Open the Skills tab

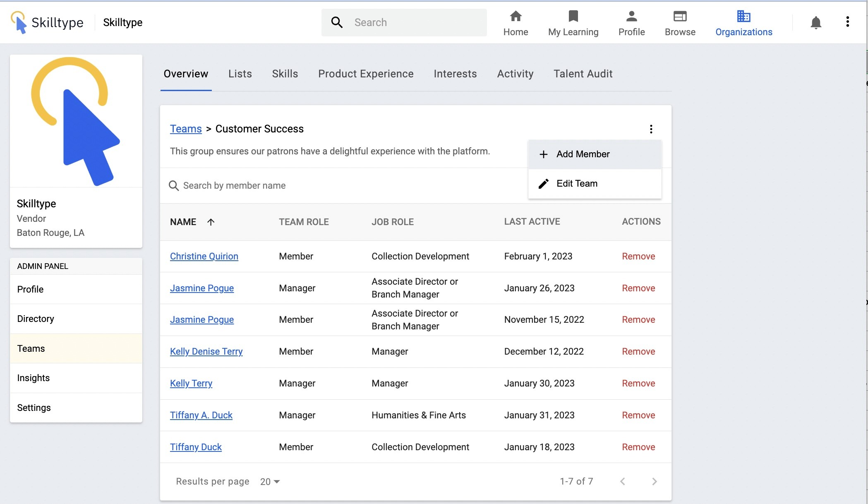pos(285,74)
